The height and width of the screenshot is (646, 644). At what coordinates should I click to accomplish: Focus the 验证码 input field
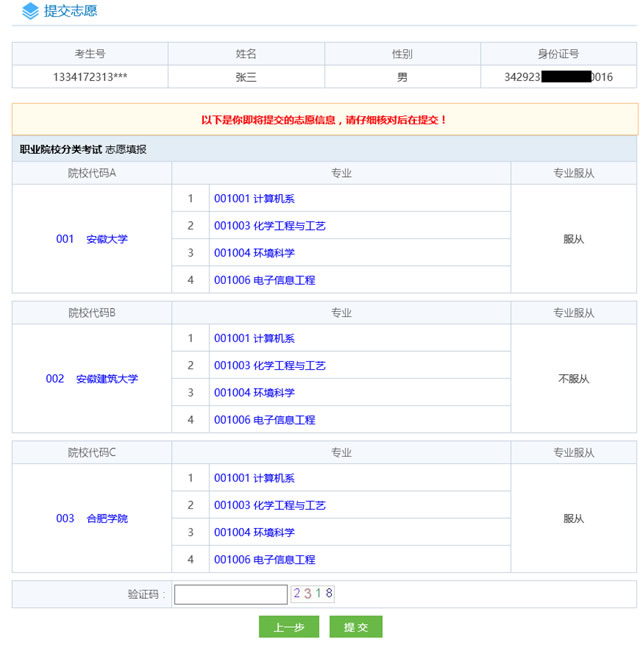pyautogui.click(x=230, y=594)
